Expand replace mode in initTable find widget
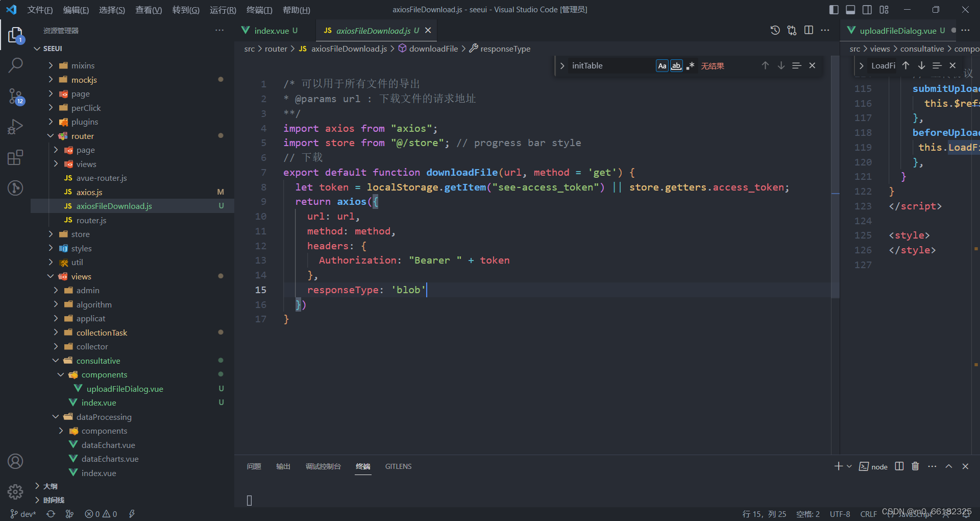Screen dimensions: 980x521 pyautogui.click(x=562, y=66)
